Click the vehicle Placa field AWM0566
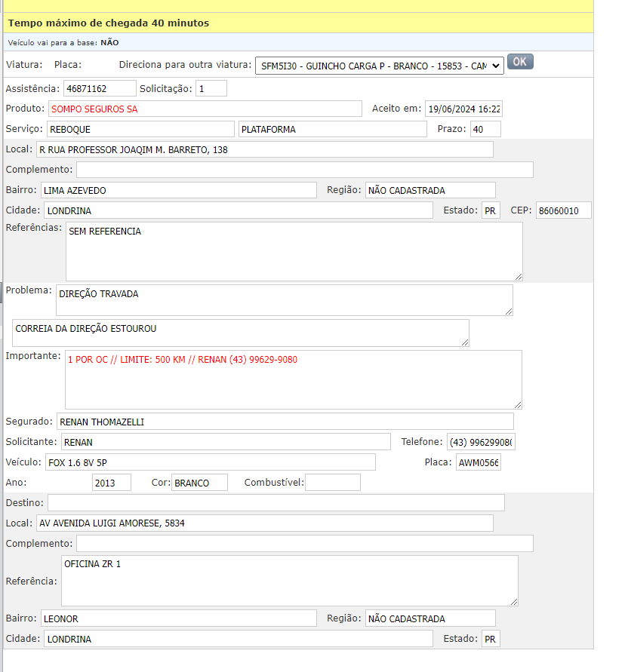The image size is (628, 672). click(479, 462)
